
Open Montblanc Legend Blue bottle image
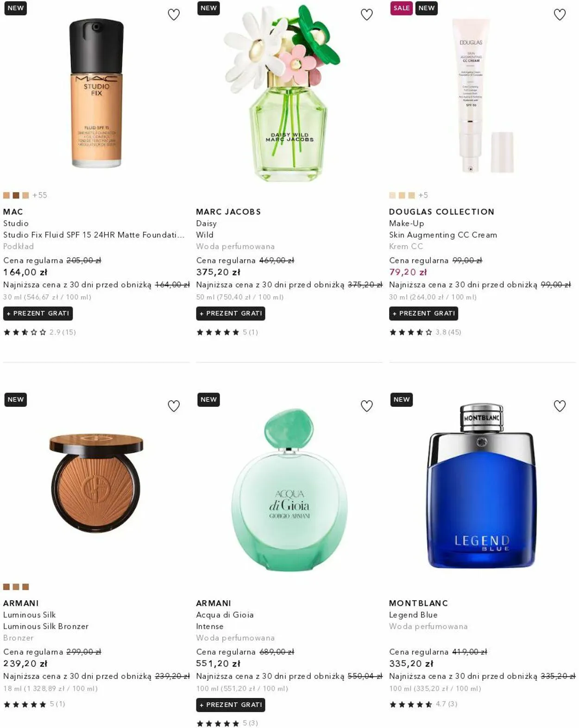(x=482, y=486)
